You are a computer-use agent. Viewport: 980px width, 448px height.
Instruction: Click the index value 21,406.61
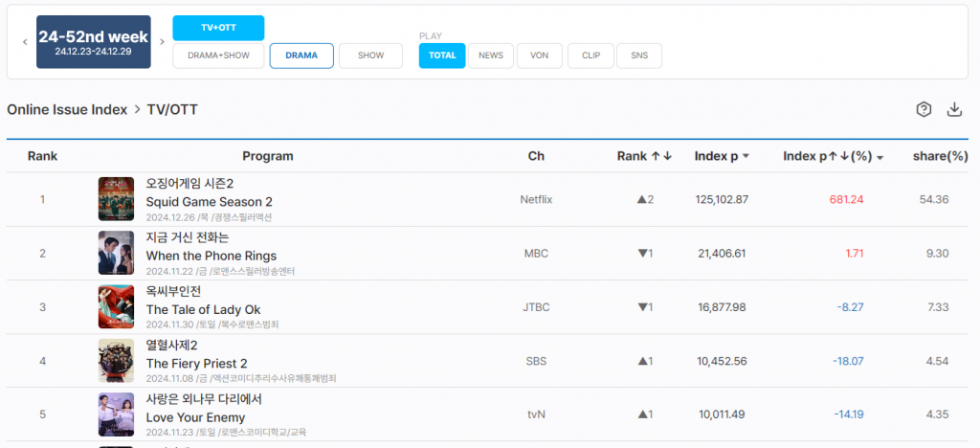(x=722, y=254)
